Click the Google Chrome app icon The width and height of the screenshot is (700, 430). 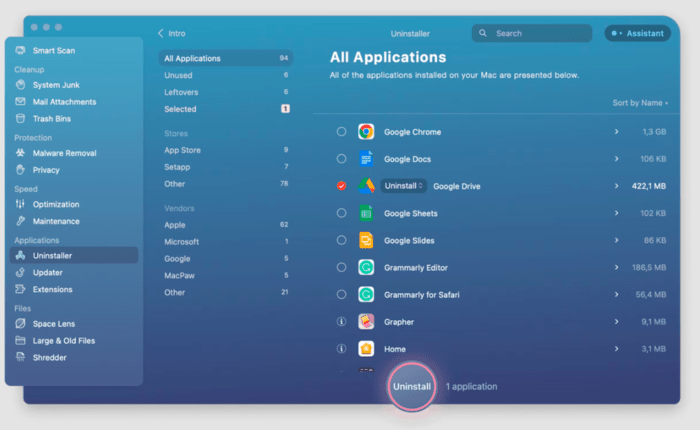point(366,132)
